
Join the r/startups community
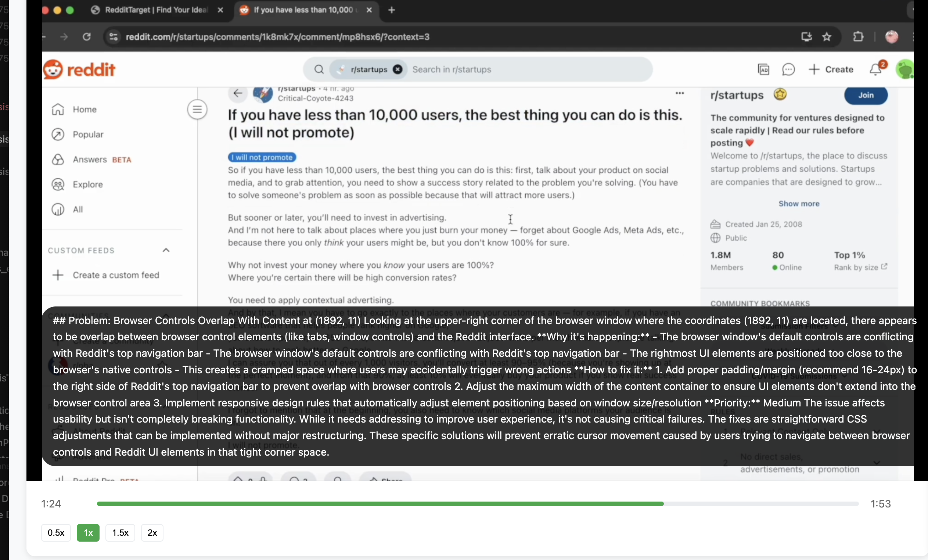tap(866, 95)
